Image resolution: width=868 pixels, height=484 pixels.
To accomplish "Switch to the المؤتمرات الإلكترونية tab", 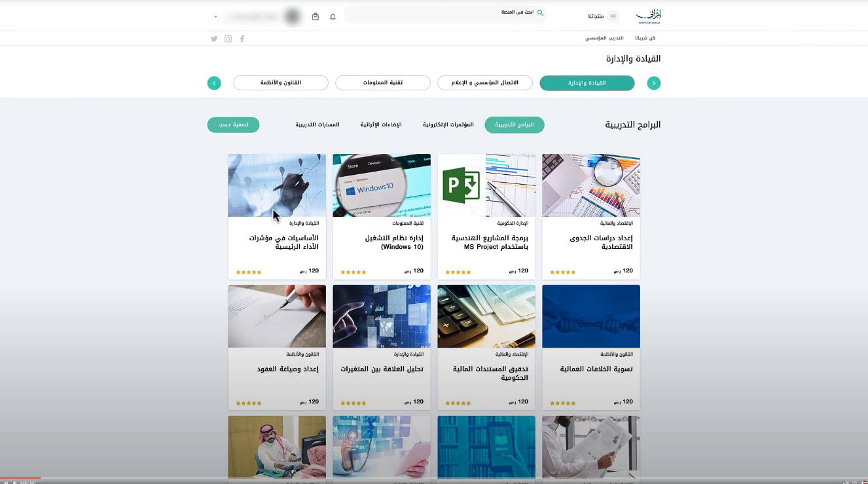I will pyautogui.click(x=448, y=124).
